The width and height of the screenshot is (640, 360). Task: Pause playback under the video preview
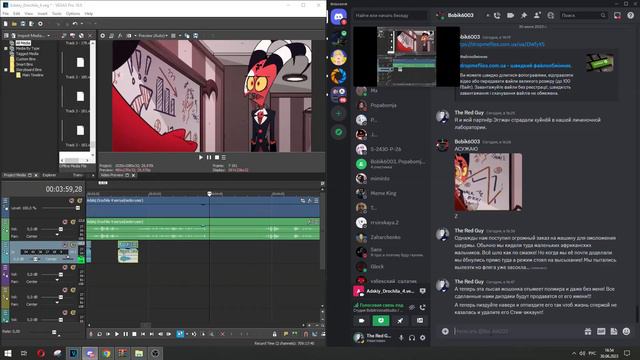(209, 157)
